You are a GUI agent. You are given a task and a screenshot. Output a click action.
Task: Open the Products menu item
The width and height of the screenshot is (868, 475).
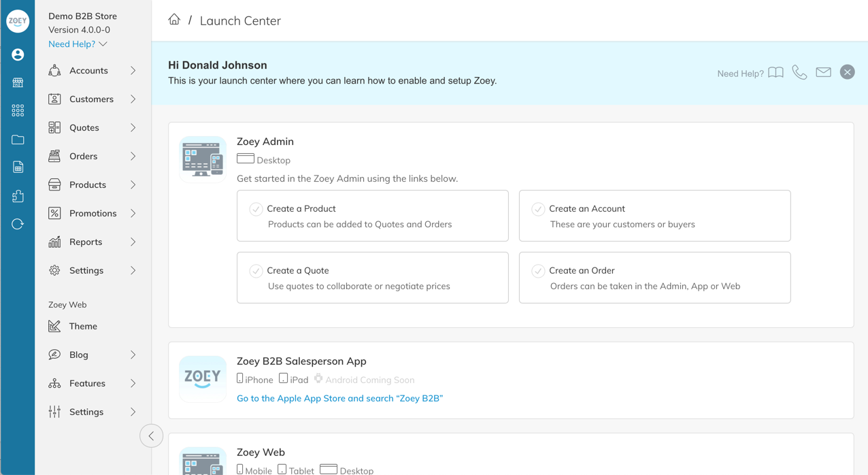[x=93, y=184]
